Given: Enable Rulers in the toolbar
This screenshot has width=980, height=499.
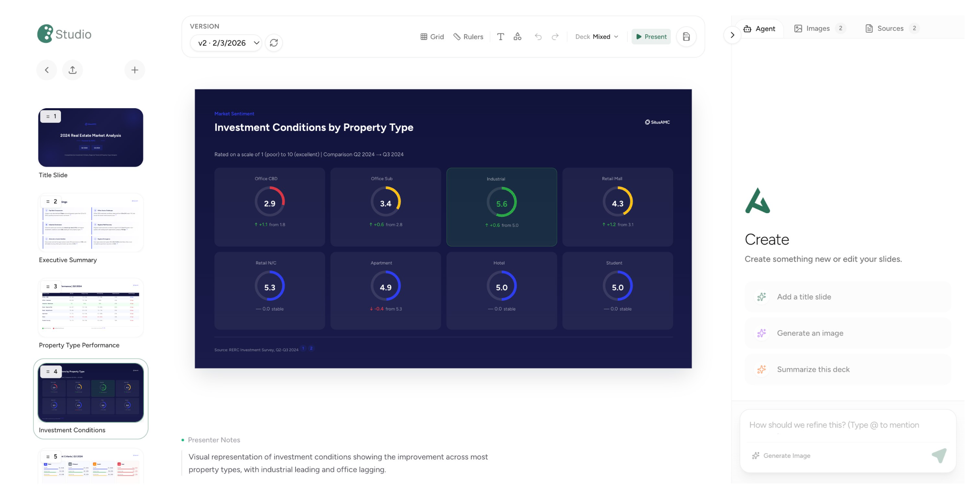Looking at the screenshot, I should point(468,36).
